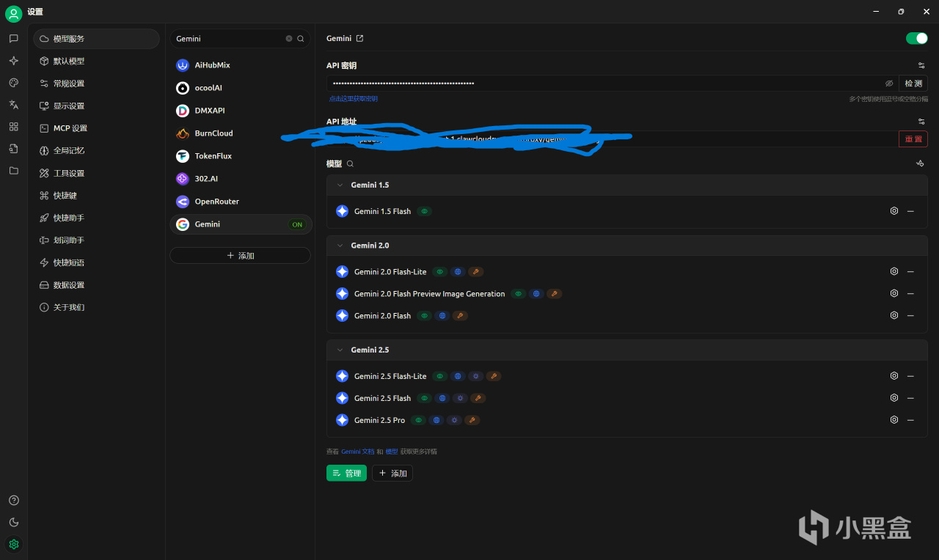Open the translate icon in left sidebar
Screen dimensions: 939x560
click(x=13, y=105)
